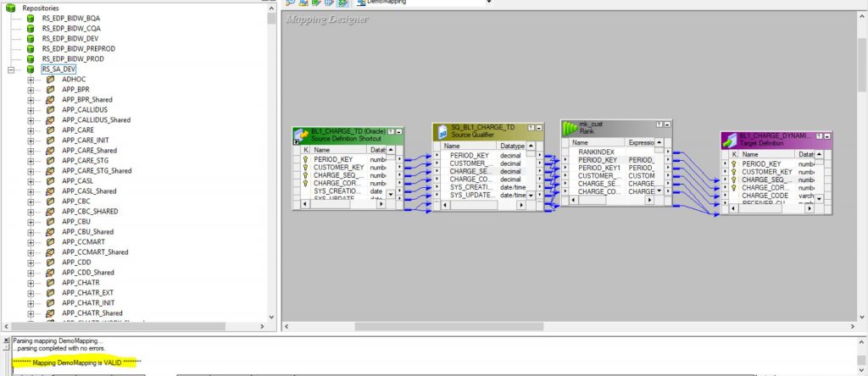
Task: Select the APP_CDD_Shared folder
Action: tap(87, 272)
